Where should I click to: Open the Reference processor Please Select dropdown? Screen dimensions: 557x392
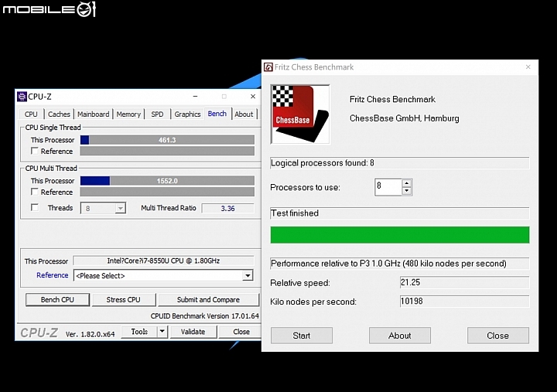248,275
